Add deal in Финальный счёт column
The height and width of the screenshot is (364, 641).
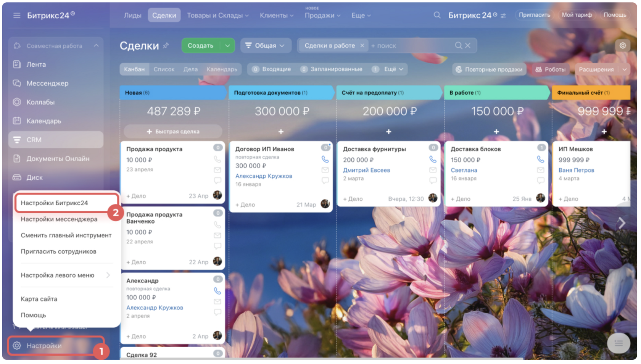pyautogui.click(x=604, y=132)
